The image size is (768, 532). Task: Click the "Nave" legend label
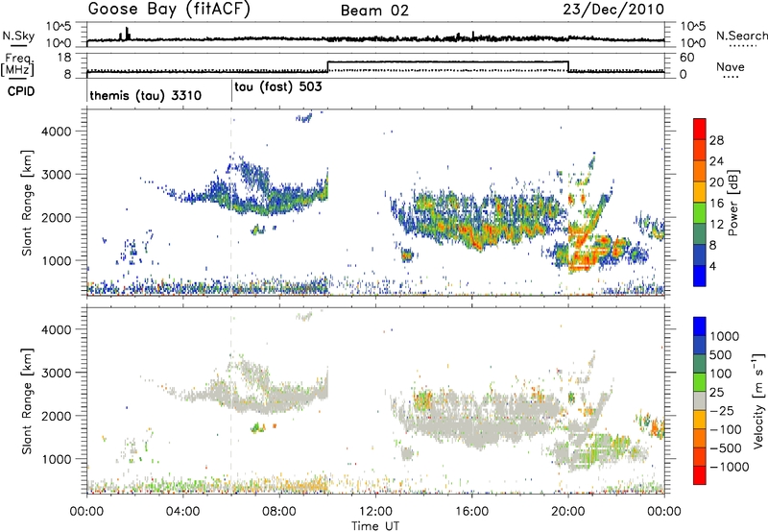click(731, 67)
